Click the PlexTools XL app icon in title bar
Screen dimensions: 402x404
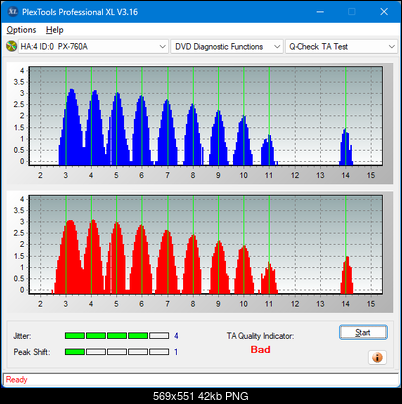[x=12, y=12]
